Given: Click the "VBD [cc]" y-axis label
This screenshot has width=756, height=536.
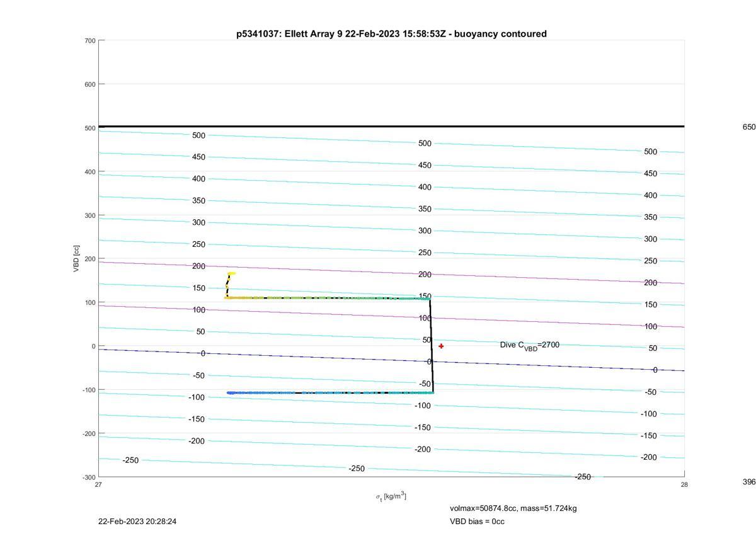Looking at the screenshot, I should 76,258.
